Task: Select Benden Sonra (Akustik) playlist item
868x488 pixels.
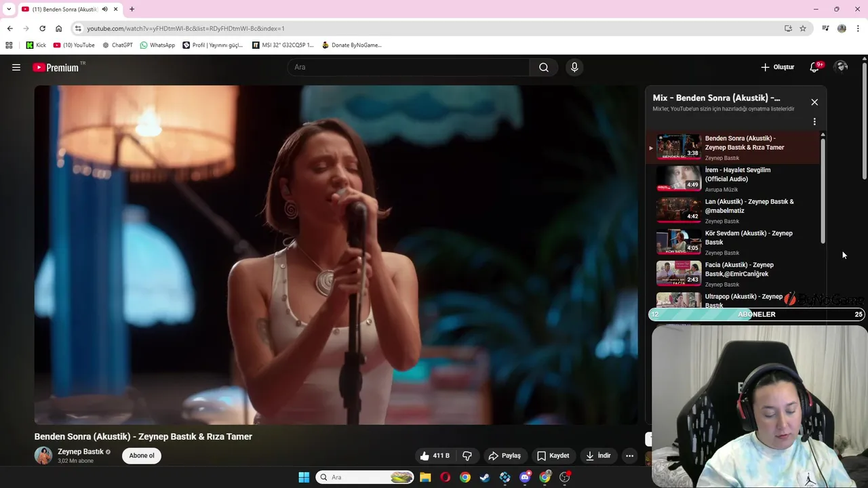Action: pos(732,148)
